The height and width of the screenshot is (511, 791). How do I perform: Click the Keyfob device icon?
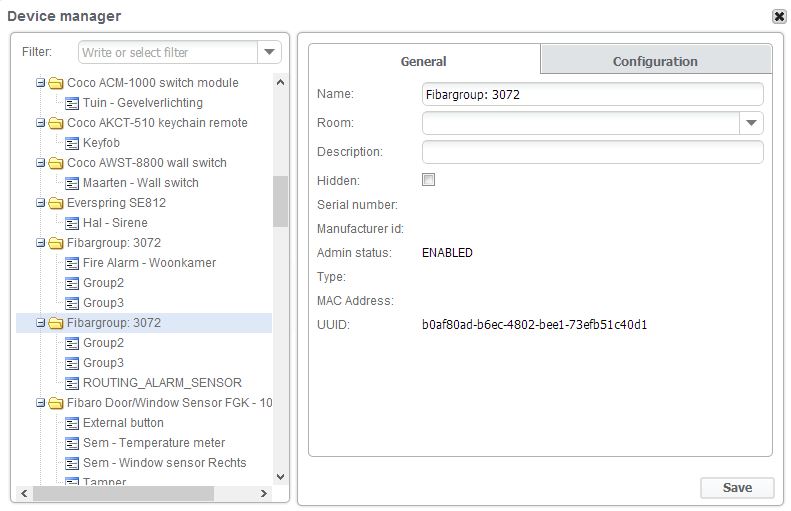coord(72,143)
